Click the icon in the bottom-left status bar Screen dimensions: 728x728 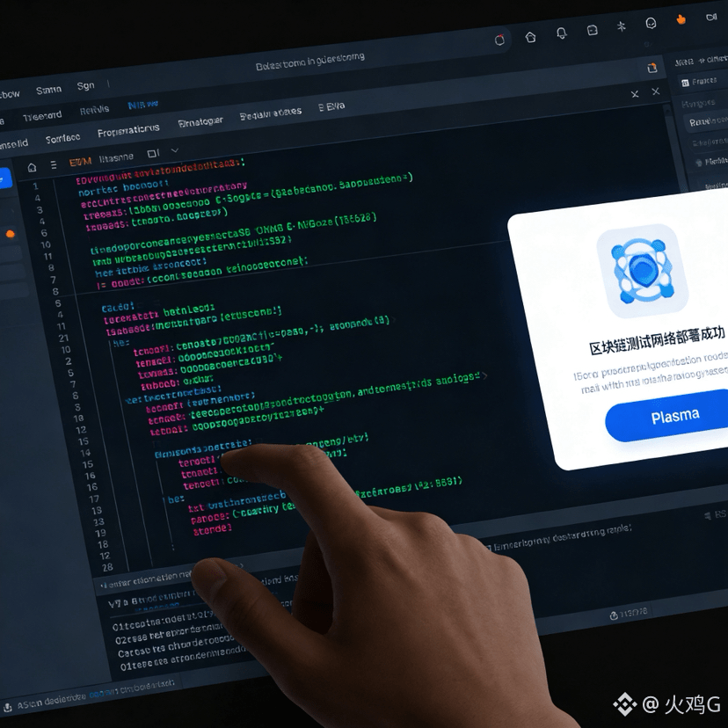click(x=7, y=709)
